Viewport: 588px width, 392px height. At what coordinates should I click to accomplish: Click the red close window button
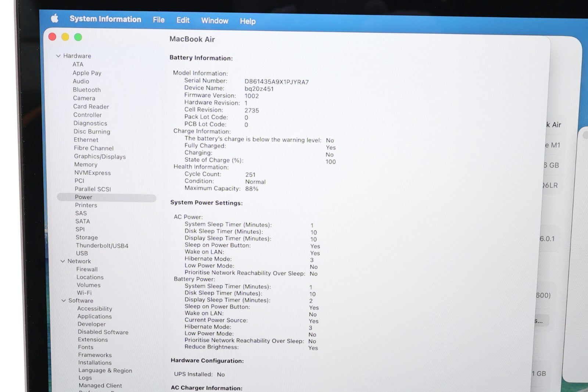coord(52,37)
